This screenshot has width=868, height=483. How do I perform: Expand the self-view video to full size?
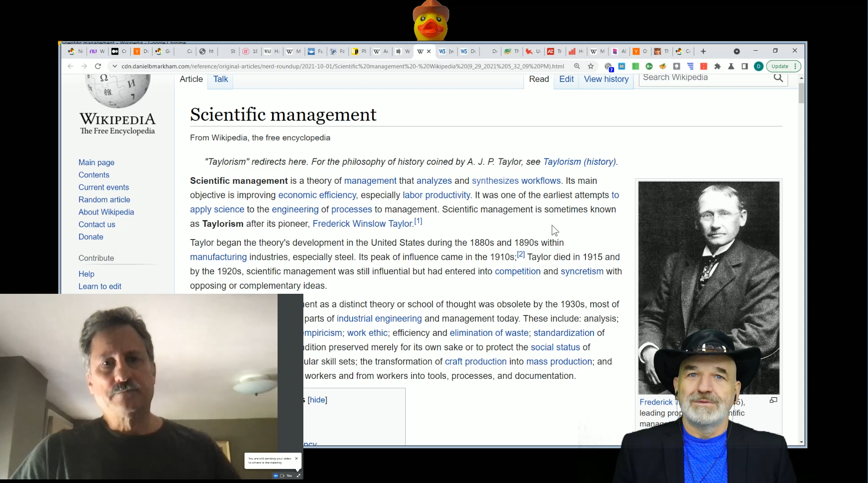click(298, 476)
